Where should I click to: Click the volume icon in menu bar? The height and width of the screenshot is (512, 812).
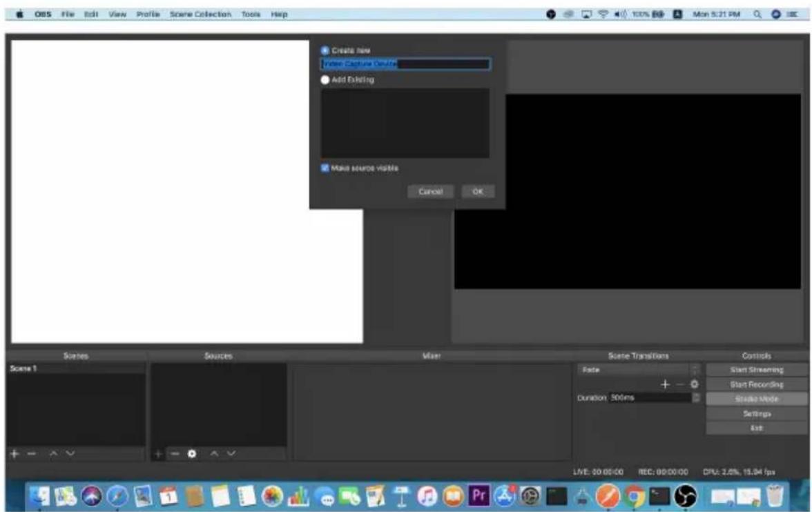coord(620,14)
